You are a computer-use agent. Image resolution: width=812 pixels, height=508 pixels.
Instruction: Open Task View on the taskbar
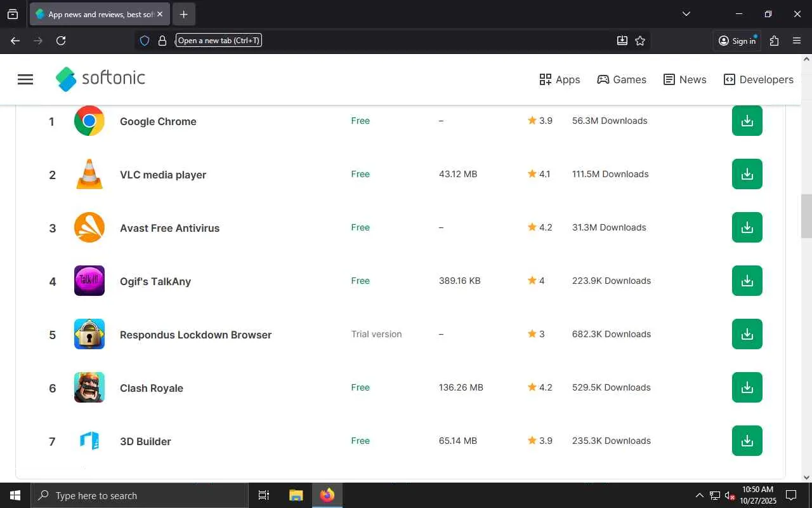click(264, 495)
